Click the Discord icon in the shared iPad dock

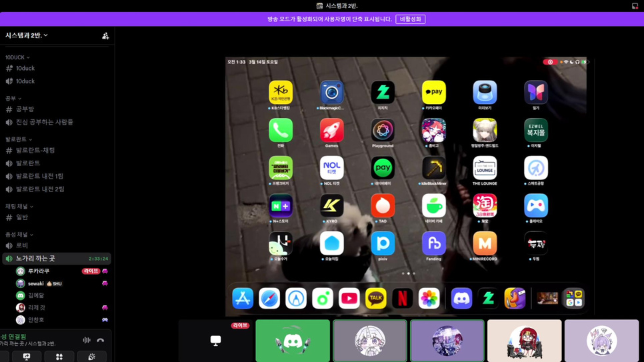461,299
